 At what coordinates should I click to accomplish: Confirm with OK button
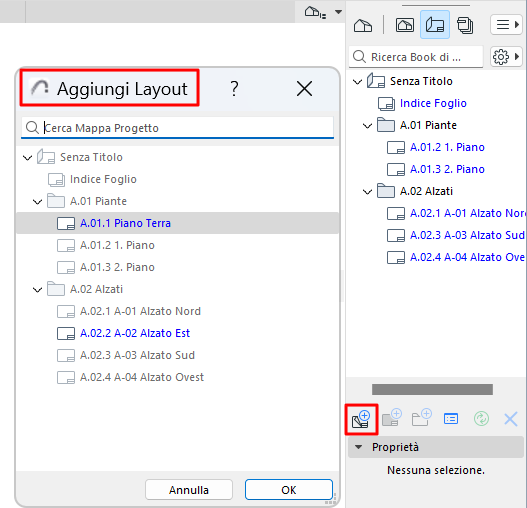289,490
